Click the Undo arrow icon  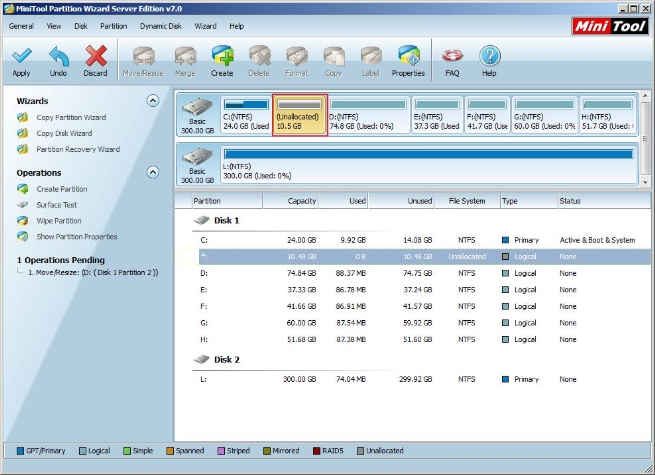pos(58,56)
